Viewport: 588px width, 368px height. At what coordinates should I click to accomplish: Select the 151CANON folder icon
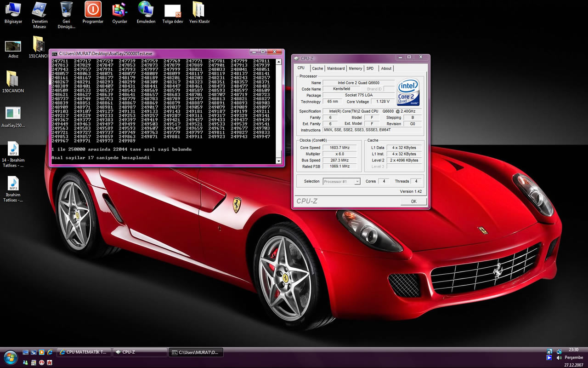click(39, 47)
